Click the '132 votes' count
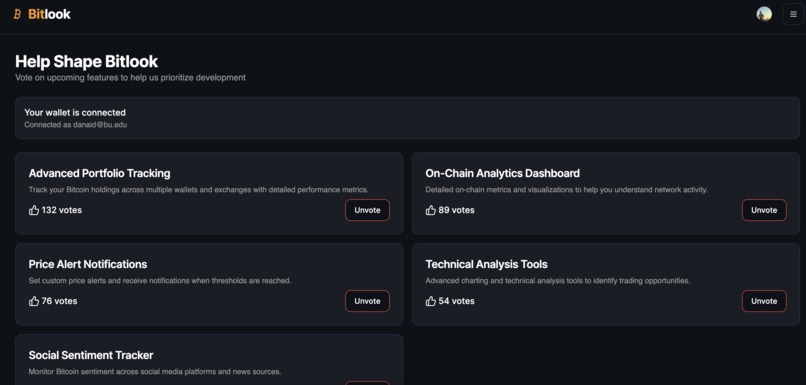The height and width of the screenshot is (385, 806). 62,210
